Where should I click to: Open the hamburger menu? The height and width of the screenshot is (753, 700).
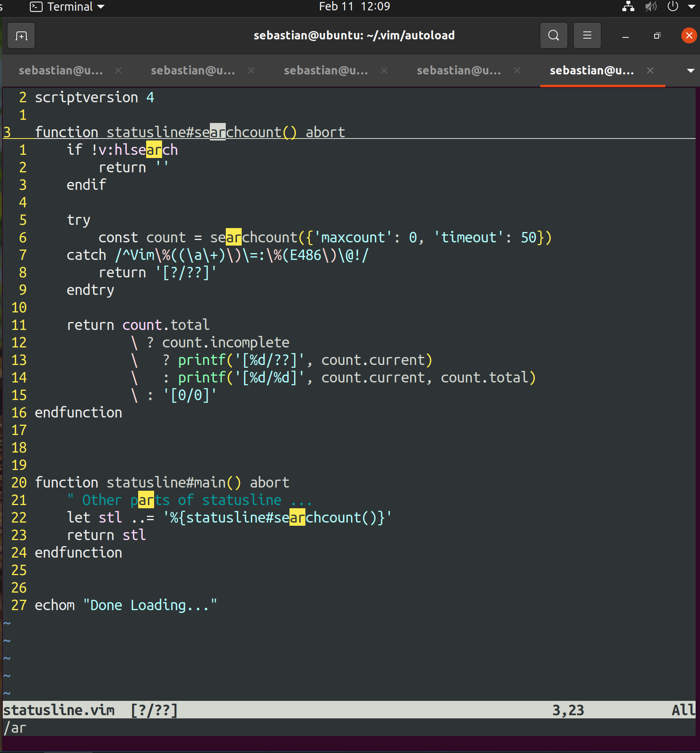click(587, 36)
